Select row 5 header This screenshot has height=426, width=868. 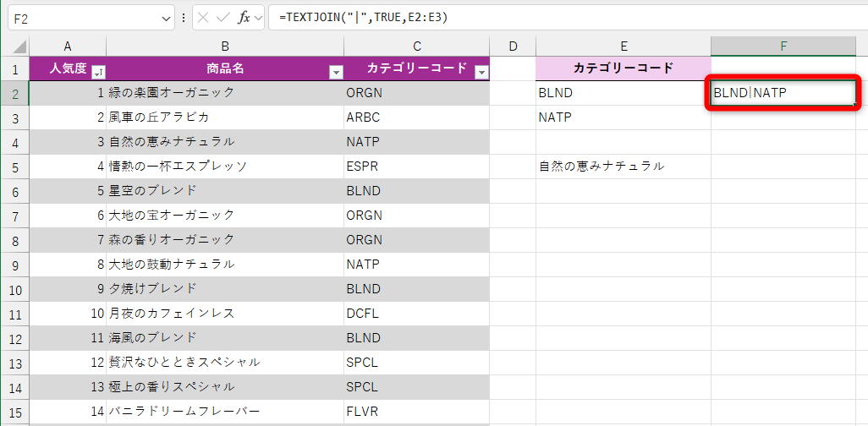pyautogui.click(x=15, y=167)
